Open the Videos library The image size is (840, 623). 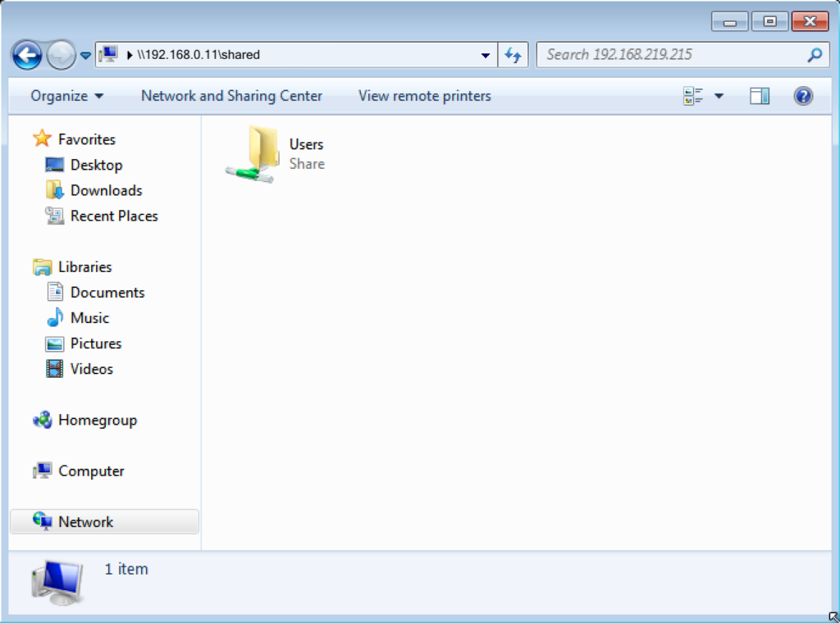[x=92, y=370]
